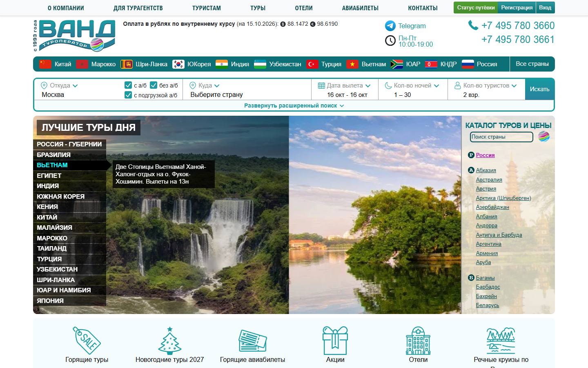Toggle the 'с подгрузкой а/б' checkbox
This screenshot has width=588, height=368.
128,95
